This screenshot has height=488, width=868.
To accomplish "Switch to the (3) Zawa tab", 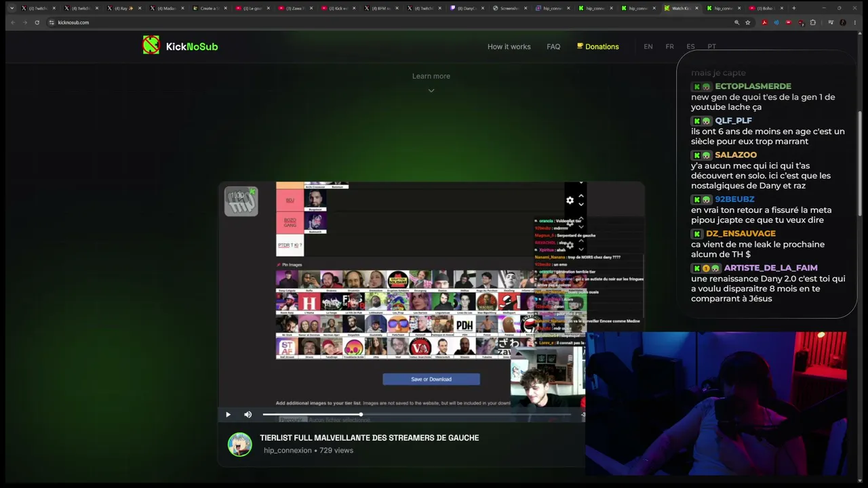I will pos(296,8).
